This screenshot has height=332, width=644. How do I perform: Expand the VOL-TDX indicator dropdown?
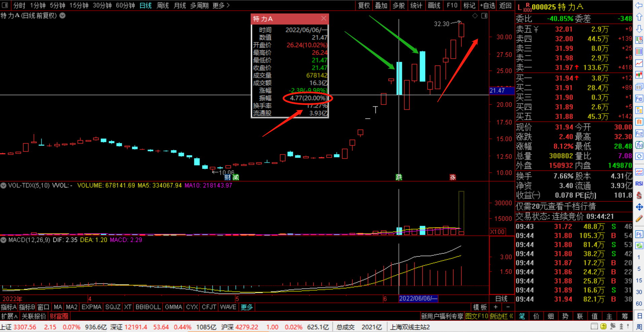coord(3,185)
